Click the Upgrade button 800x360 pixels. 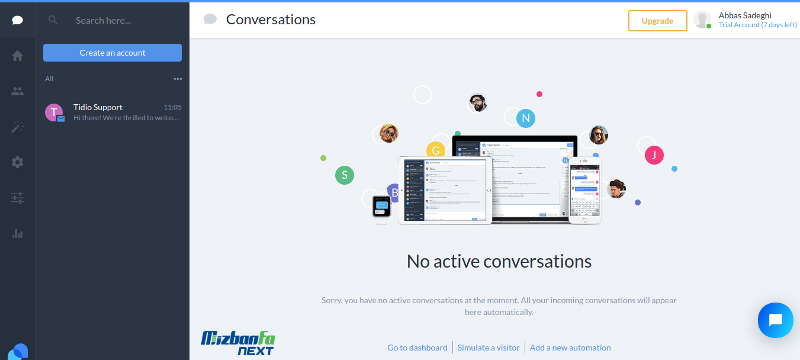click(x=657, y=21)
